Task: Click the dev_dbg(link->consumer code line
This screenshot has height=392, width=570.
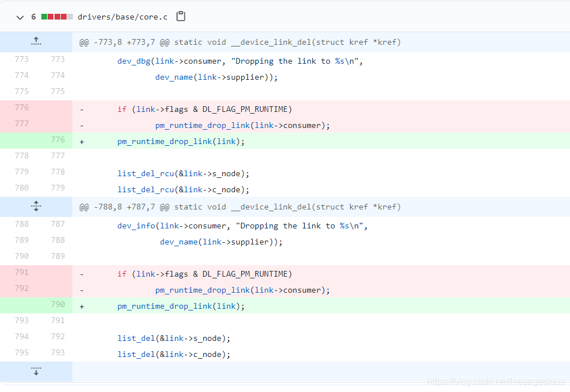Action: (240, 61)
